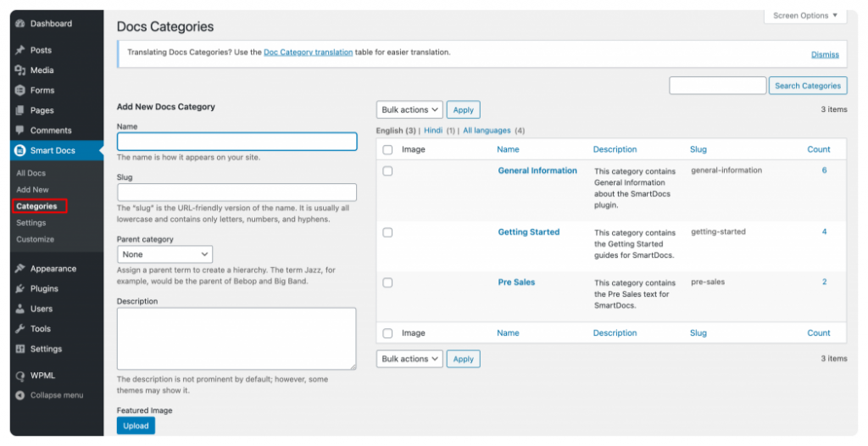Image resolution: width=868 pixels, height=446 pixels.
Task: Select Categories submenu item
Action: [36, 206]
